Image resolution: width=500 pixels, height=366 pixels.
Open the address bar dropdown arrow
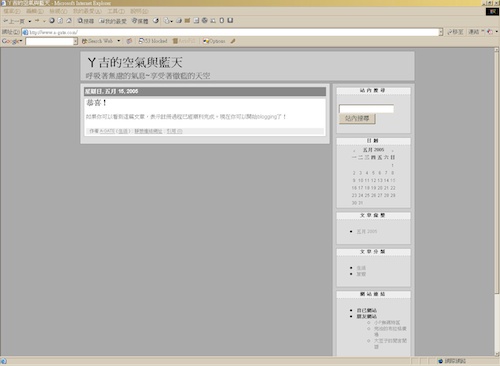tap(441, 32)
